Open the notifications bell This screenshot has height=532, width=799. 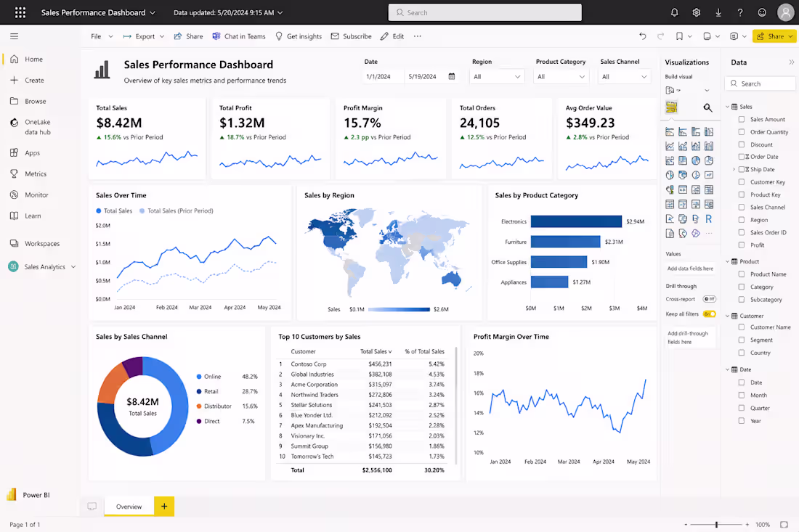click(x=675, y=12)
